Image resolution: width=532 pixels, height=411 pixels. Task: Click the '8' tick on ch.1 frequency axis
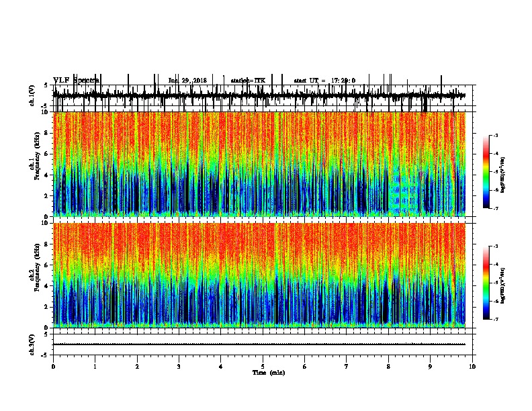click(47, 133)
